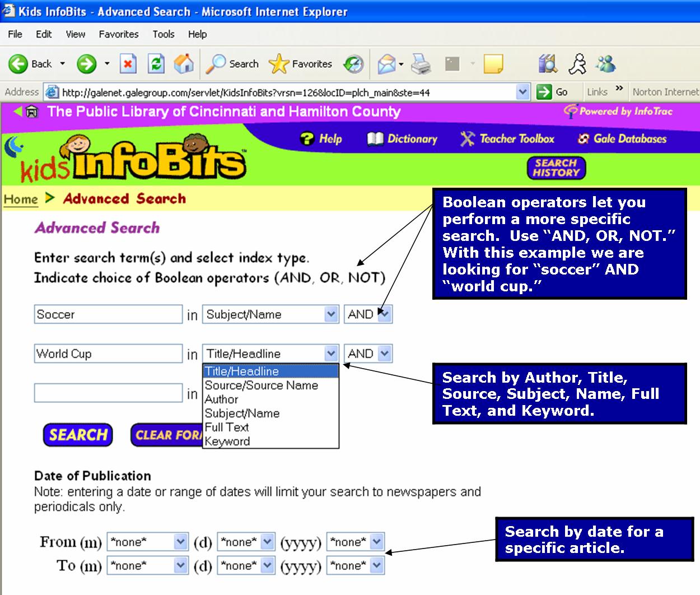700x595 pixels.
Task: Choose Full Text in the open list
Action: pyautogui.click(x=270, y=427)
